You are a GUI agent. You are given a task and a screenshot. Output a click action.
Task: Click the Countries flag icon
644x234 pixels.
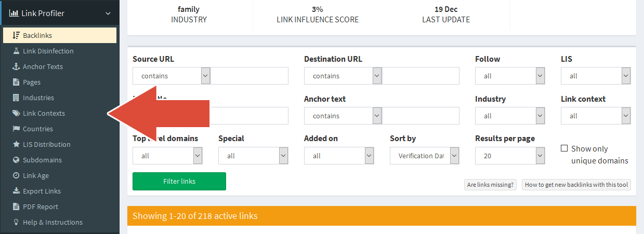(16, 129)
